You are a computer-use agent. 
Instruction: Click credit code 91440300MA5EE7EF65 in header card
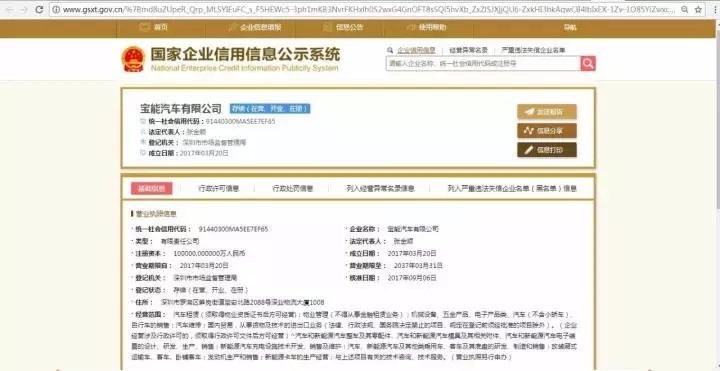[x=241, y=122]
